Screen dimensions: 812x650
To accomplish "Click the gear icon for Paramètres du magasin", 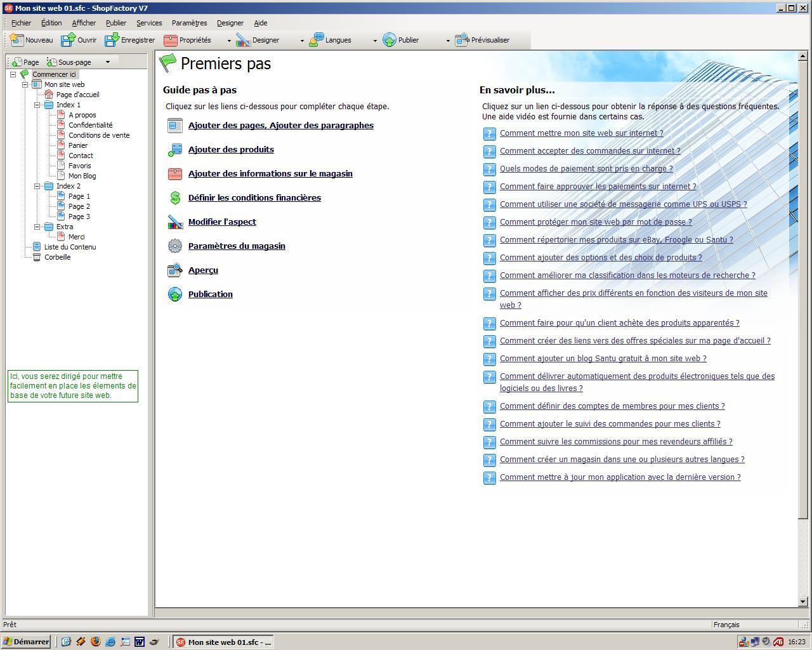I will pyautogui.click(x=175, y=246).
